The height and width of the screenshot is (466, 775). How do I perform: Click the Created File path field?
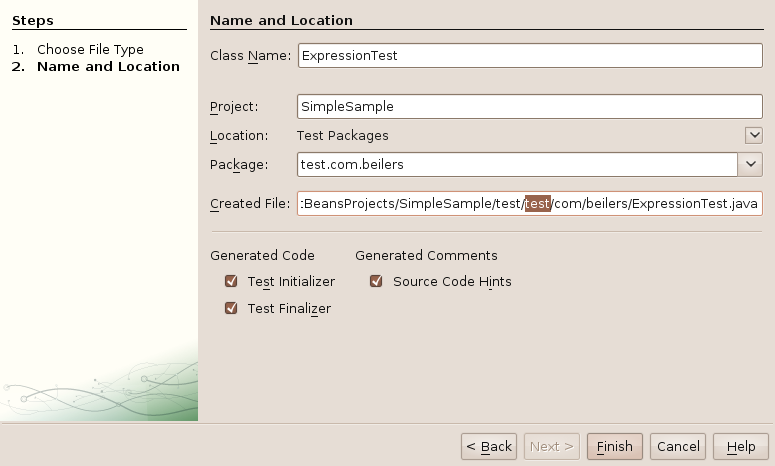(530, 203)
